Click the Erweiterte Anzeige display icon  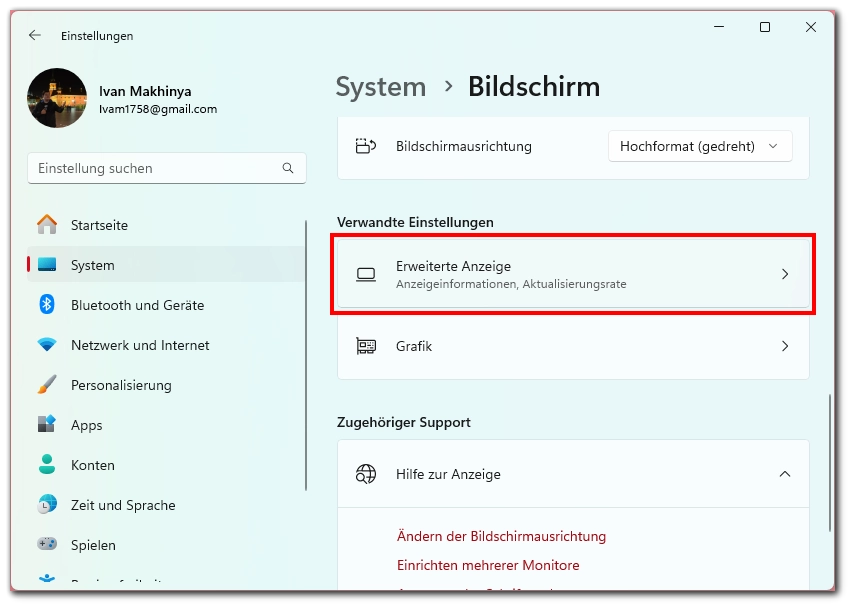[x=366, y=275]
